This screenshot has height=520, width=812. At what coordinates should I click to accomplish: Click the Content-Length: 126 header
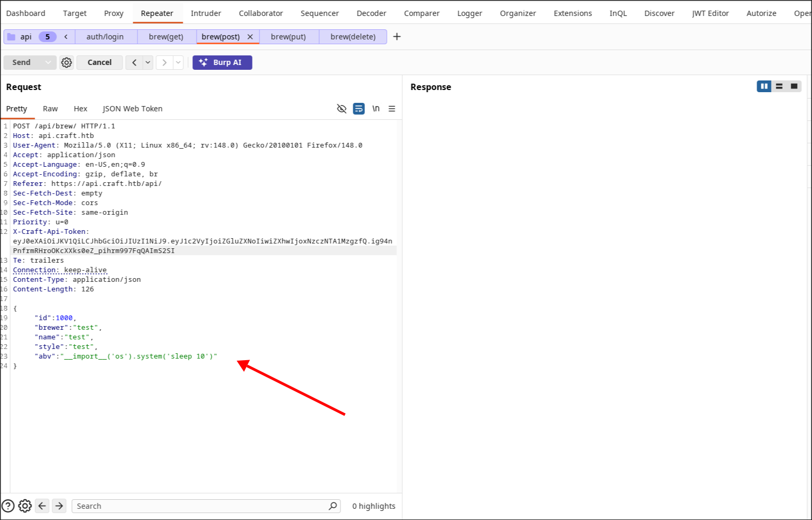53,289
